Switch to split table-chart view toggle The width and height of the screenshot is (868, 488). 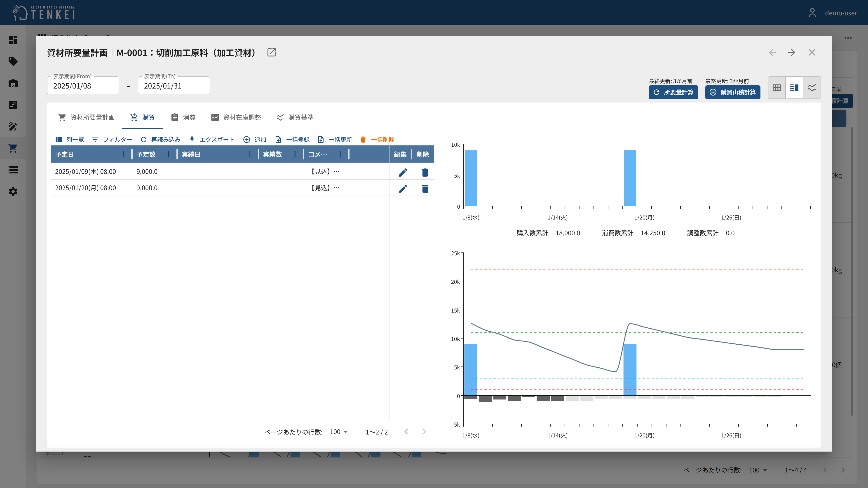794,88
